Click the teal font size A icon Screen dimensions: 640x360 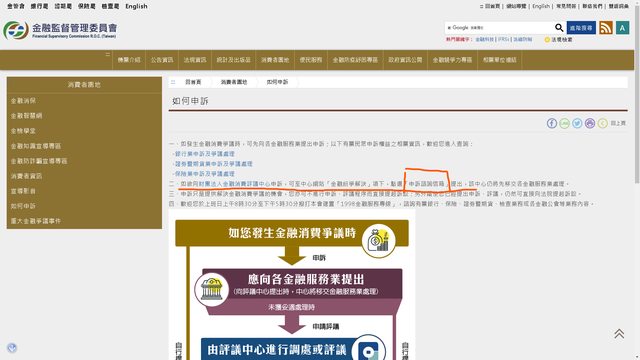coord(622,28)
